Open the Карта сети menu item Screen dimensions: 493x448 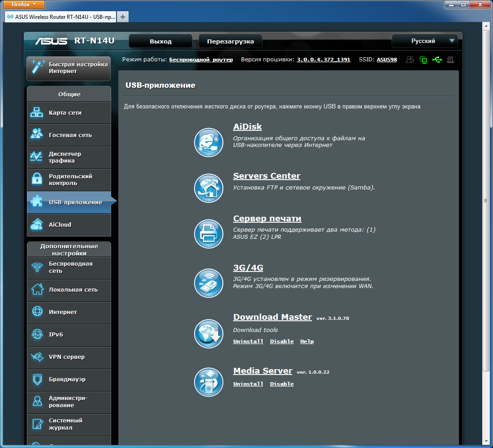(x=69, y=113)
